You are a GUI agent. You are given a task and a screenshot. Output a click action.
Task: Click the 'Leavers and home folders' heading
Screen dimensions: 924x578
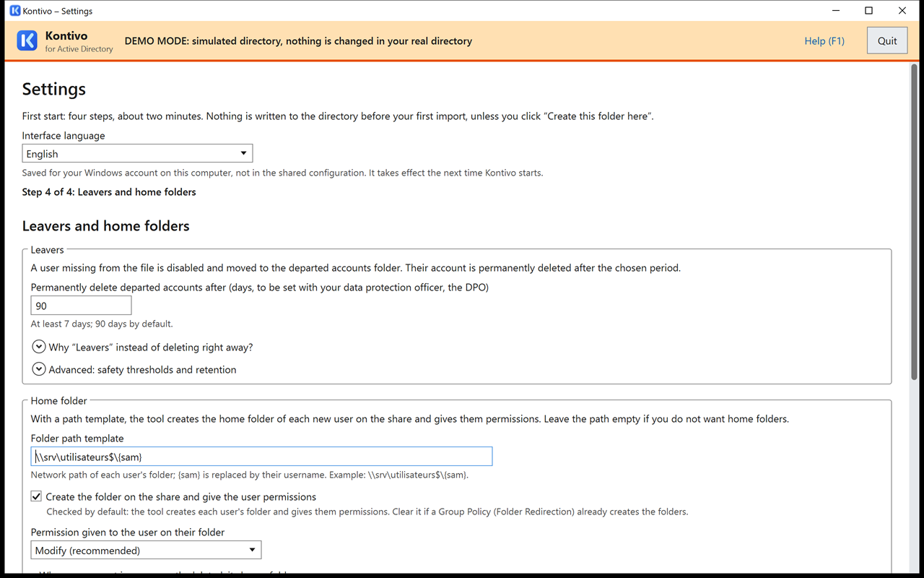tap(106, 225)
